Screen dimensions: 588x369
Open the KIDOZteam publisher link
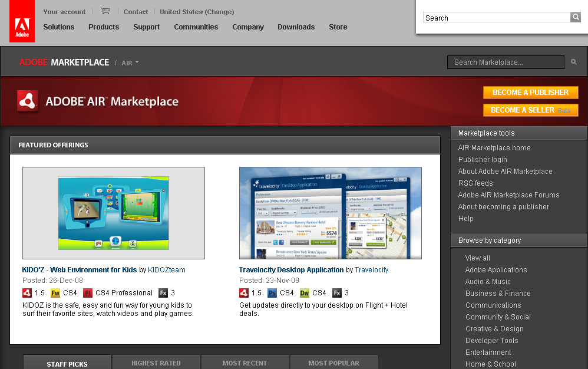tap(167, 269)
